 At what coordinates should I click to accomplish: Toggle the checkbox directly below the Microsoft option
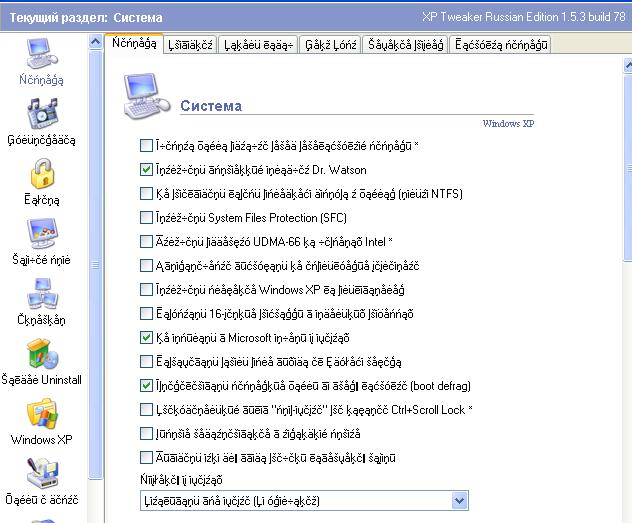[146, 361]
